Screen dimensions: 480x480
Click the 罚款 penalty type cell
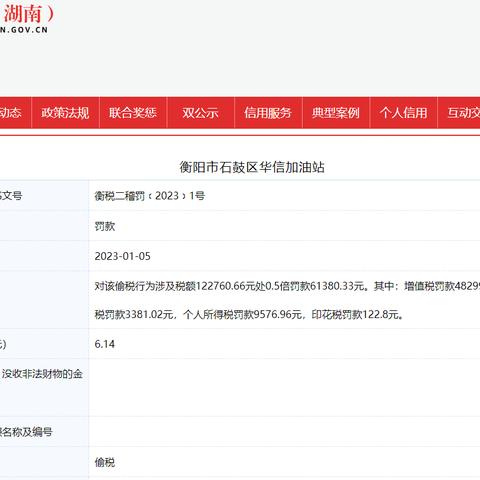click(x=105, y=226)
